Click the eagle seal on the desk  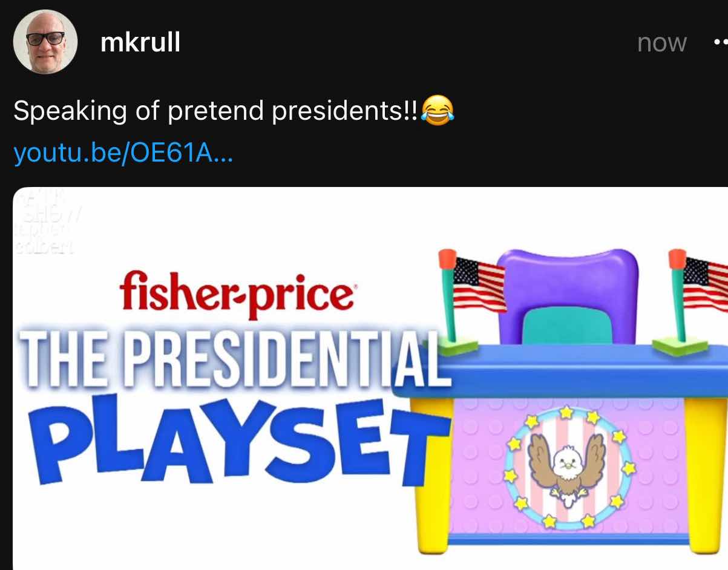click(x=568, y=468)
